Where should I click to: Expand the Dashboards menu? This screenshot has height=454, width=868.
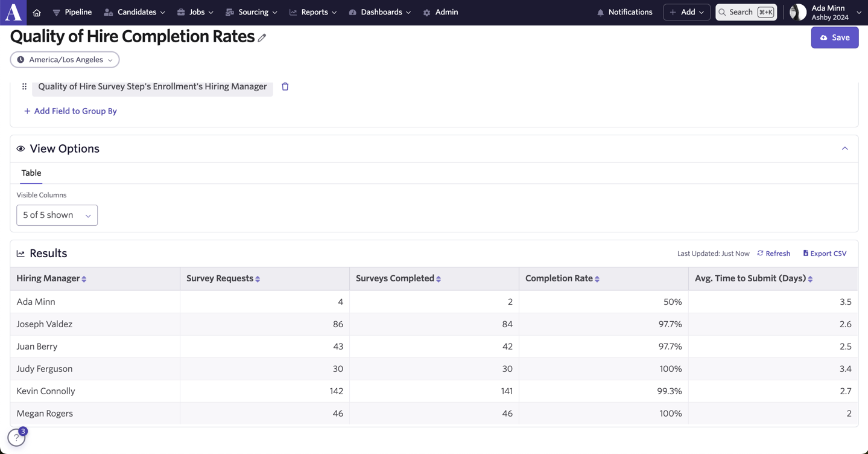380,12
